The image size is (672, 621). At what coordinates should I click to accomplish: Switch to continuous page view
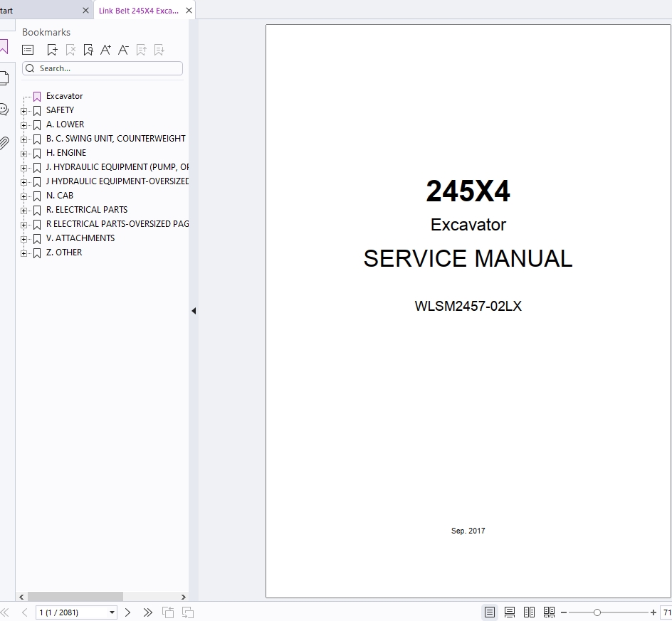click(510, 612)
